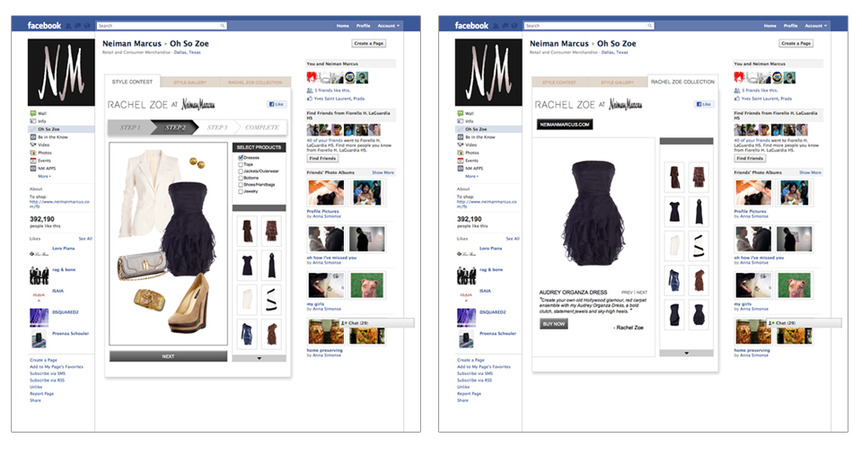Click the facebook logo in the left page header

(x=44, y=25)
